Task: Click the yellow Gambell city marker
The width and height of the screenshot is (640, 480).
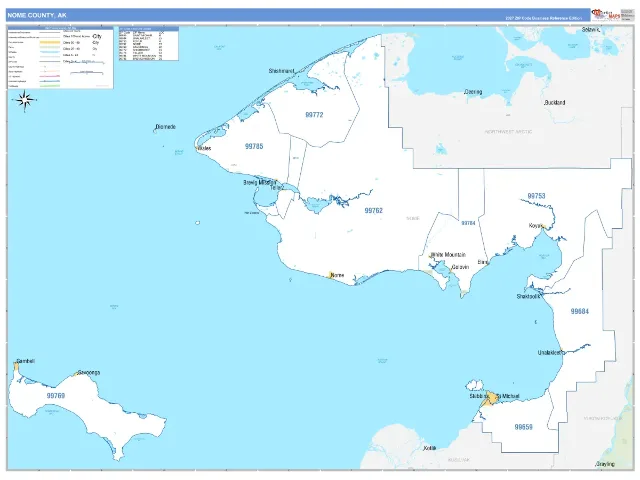Action: tap(16, 366)
